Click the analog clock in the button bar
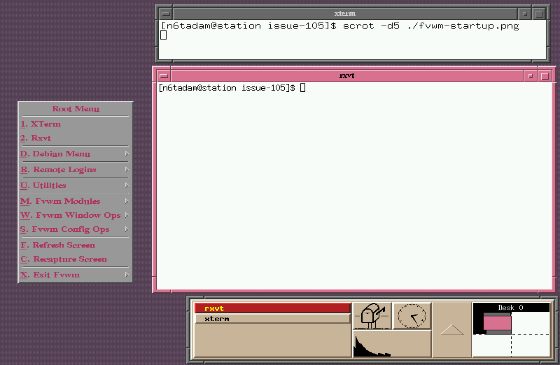 pos(412,316)
